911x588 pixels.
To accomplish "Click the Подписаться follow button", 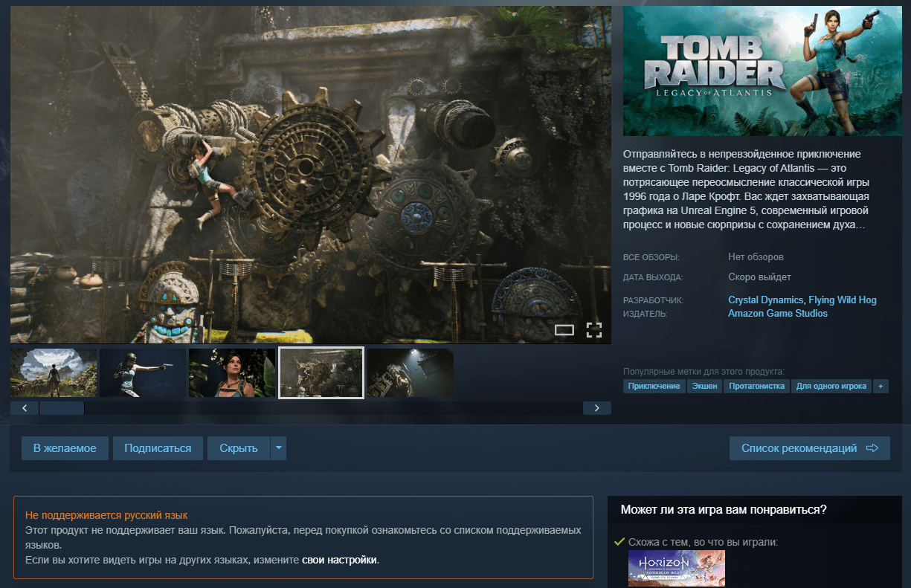I will point(158,448).
